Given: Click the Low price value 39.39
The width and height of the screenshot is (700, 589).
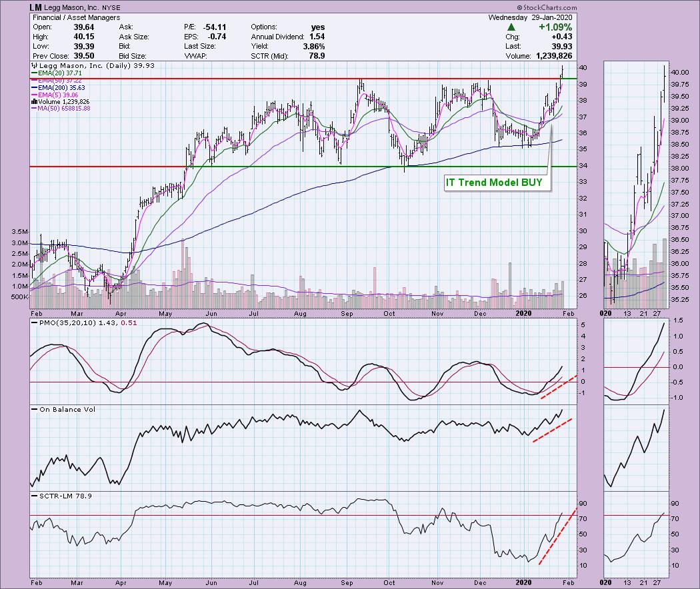Looking at the screenshot, I should pos(84,47).
